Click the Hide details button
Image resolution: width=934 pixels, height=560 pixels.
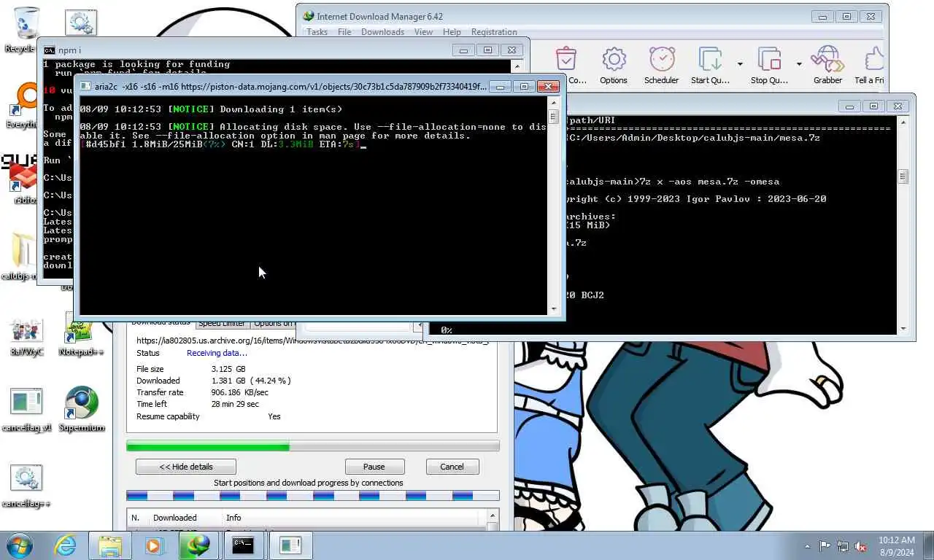(186, 467)
